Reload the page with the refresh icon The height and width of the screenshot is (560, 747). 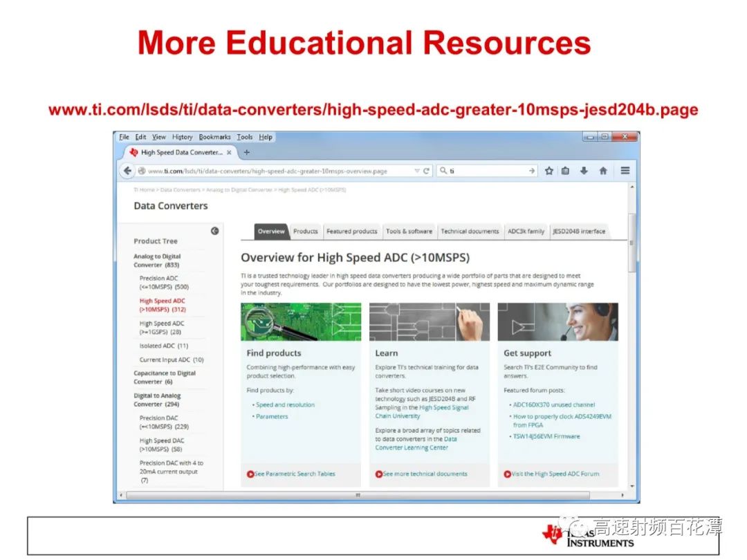point(426,171)
